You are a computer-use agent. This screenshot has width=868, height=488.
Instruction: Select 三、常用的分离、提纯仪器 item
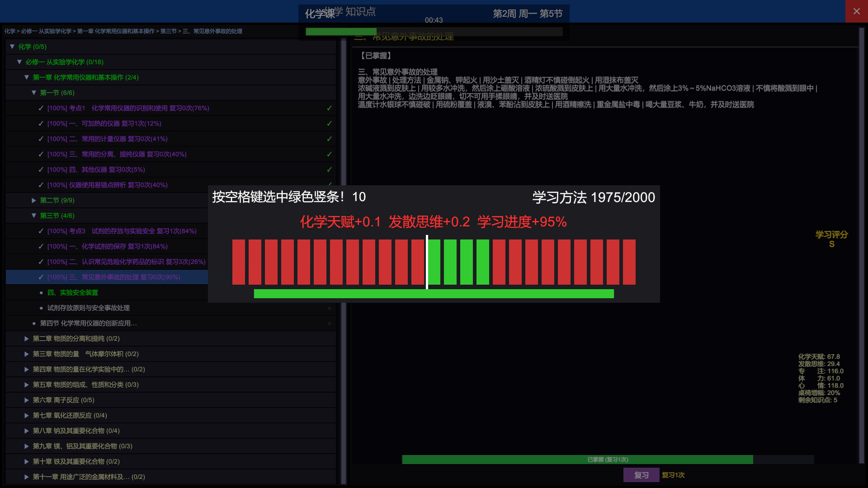coord(171,154)
